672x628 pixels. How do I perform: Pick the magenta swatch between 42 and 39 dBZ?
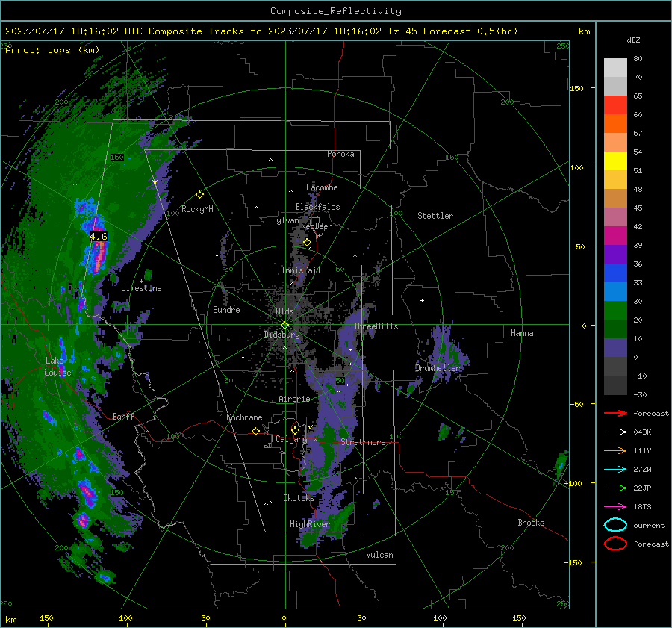click(615, 236)
